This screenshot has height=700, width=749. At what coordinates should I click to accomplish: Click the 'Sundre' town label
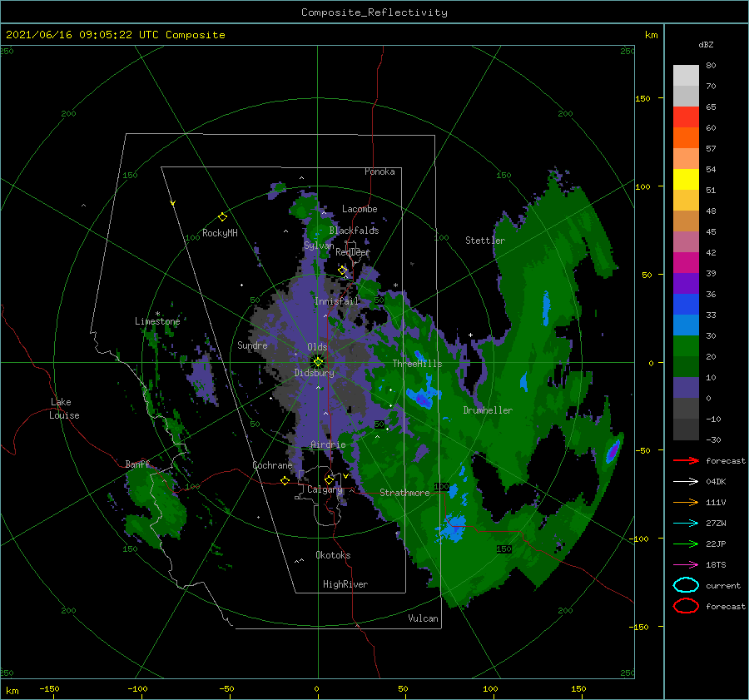coord(252,345)
